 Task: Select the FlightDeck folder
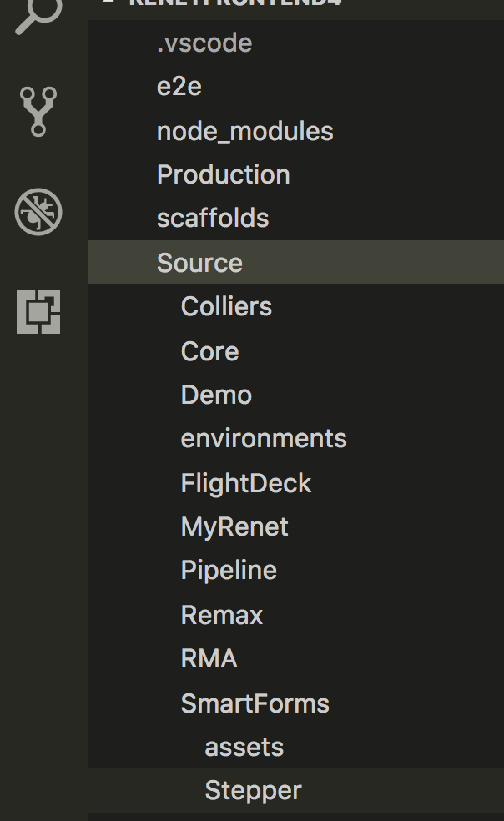[245, 482]
